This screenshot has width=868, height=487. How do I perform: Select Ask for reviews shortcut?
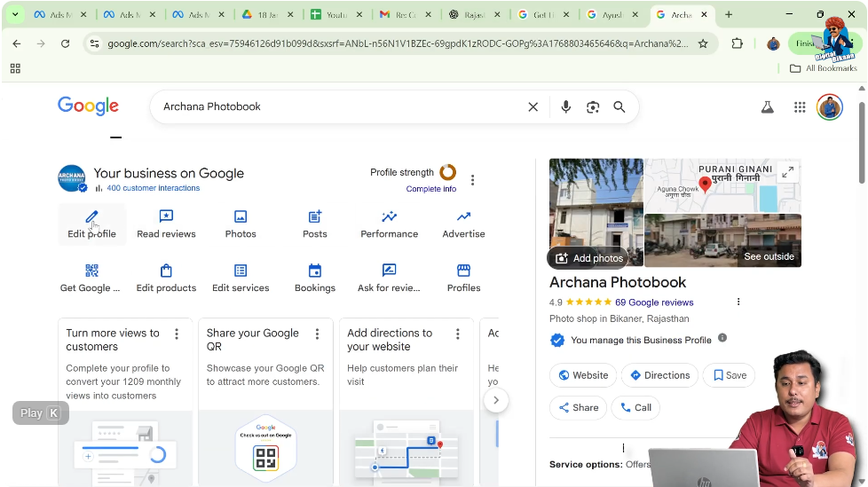[389, 279]
